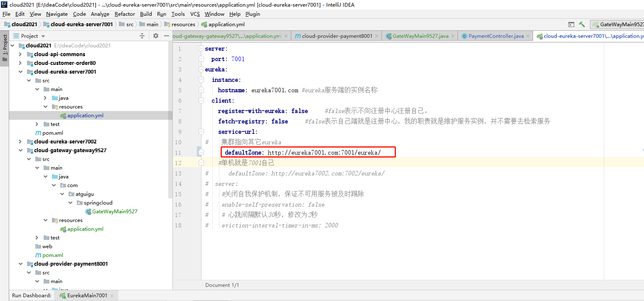This screenshot has width=644, height=301.
Task: Open the Refactor menu
Action: coord(125,14)
